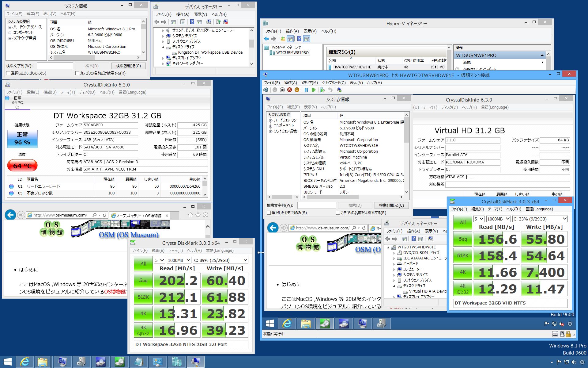Click host Windows Start button
Image resolution: width=588 pixels, height=368 pixels.
pyautogui.click(x=7, y=362)
